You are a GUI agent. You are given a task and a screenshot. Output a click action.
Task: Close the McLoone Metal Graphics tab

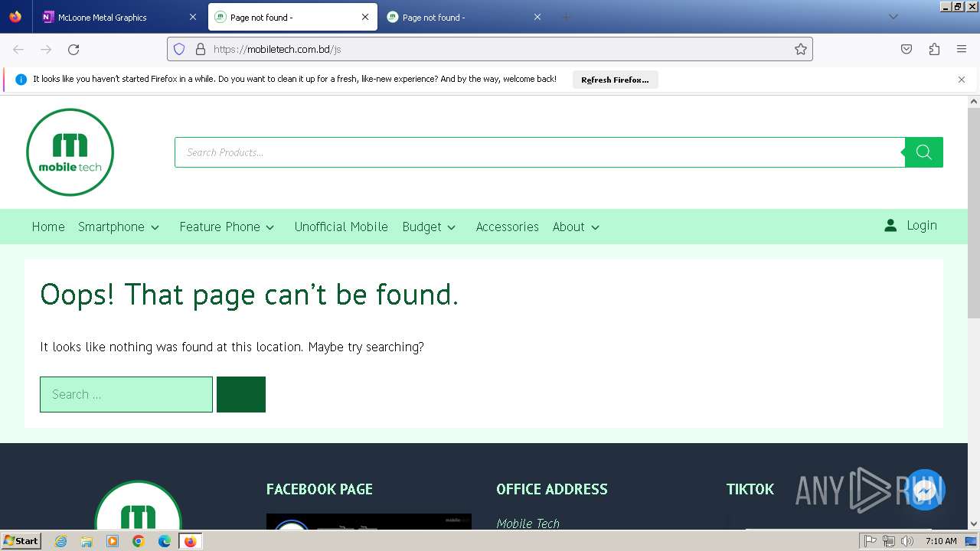tap(192, 17)
